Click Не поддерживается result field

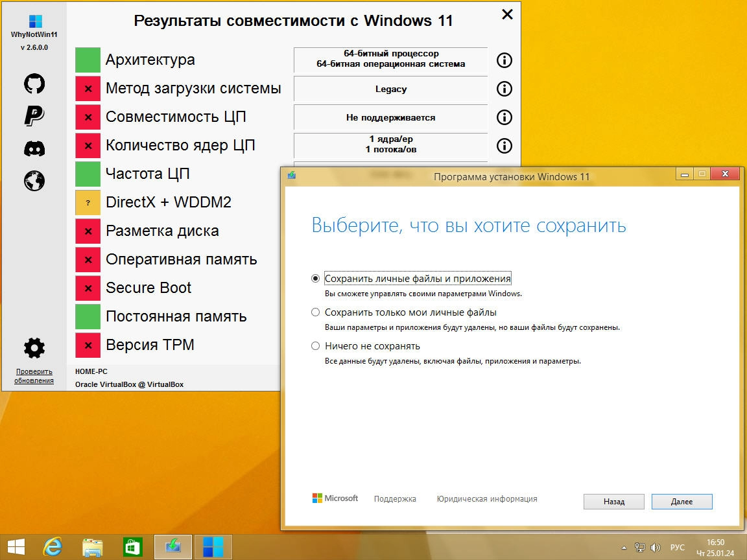pyautogui.click(x=390, y=117)
